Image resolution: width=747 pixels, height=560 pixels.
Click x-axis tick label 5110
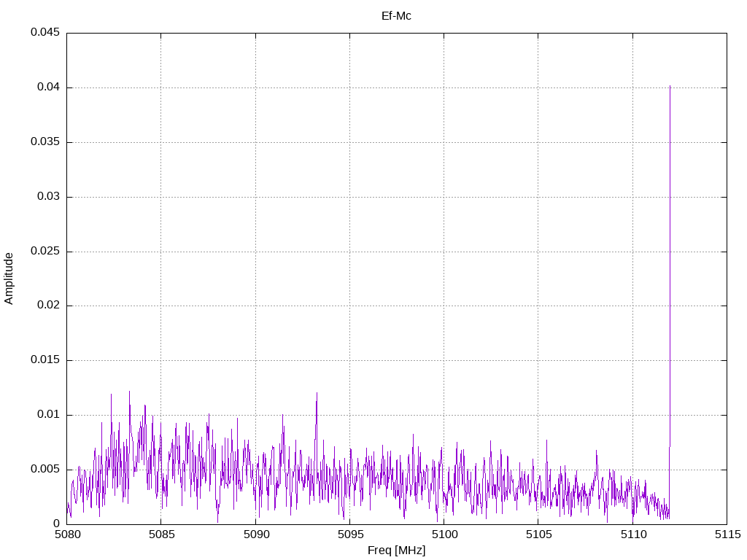[x=633, y=534]
